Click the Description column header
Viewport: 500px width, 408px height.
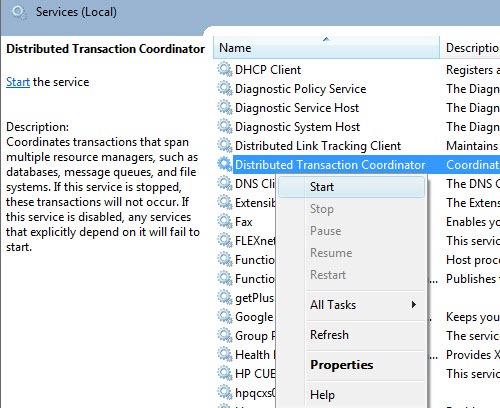(x=470, y=48)
